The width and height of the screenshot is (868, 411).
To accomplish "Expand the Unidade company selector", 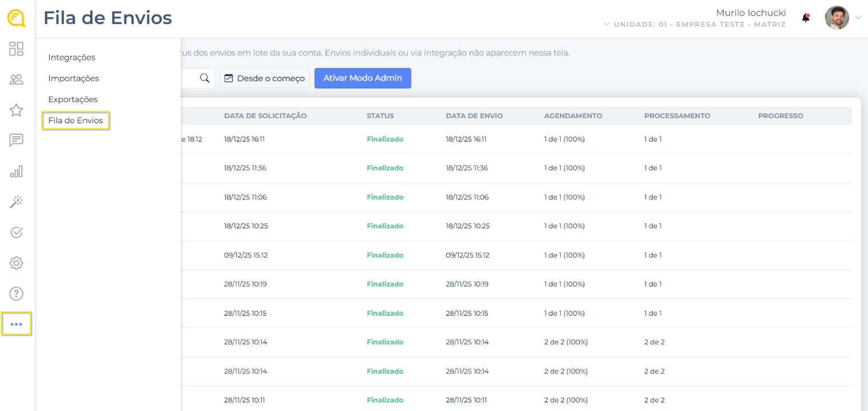I will coord(695,25).
